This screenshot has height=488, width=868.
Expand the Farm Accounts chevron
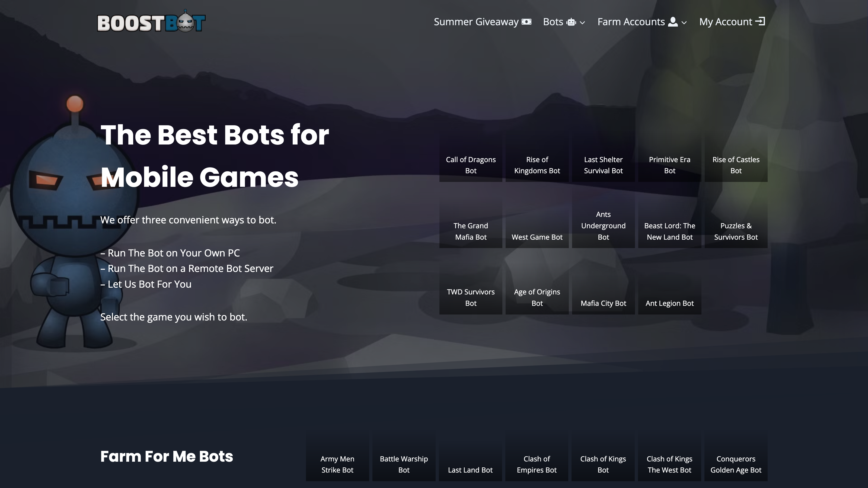coord(684,23)
